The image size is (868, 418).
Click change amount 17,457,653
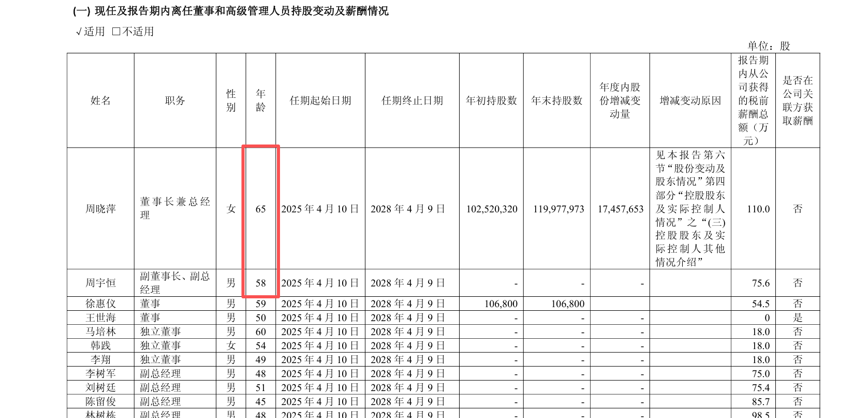click(x=621, y=209)
